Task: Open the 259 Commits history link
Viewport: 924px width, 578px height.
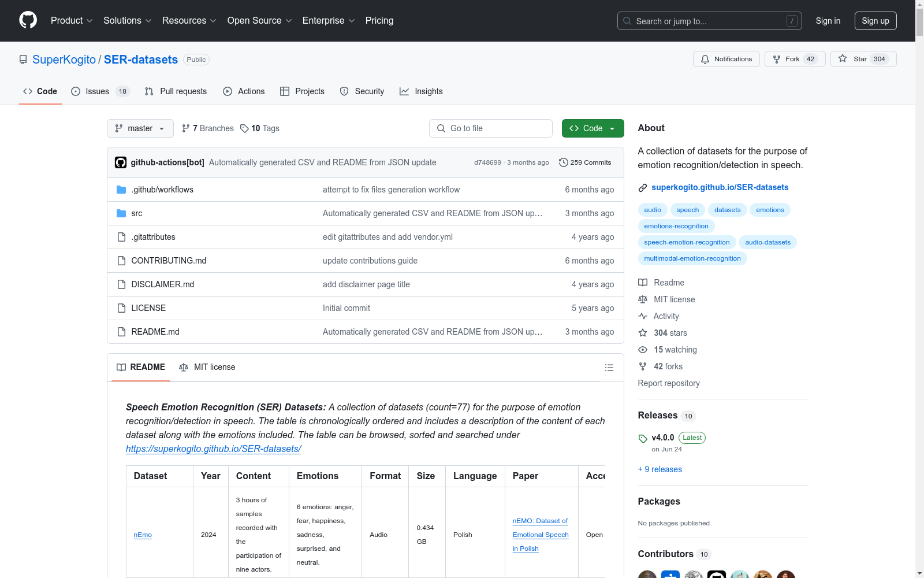Action: pos(585,162)
